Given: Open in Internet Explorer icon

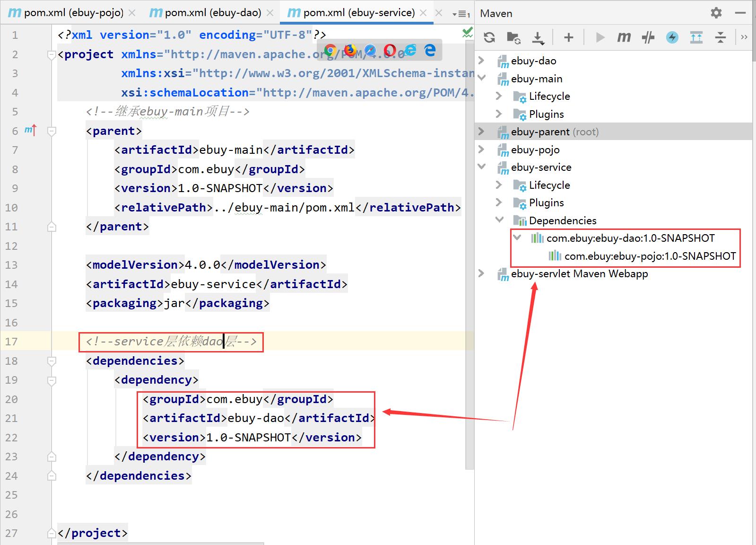Looking at the screenshot, I should [410, 50].
